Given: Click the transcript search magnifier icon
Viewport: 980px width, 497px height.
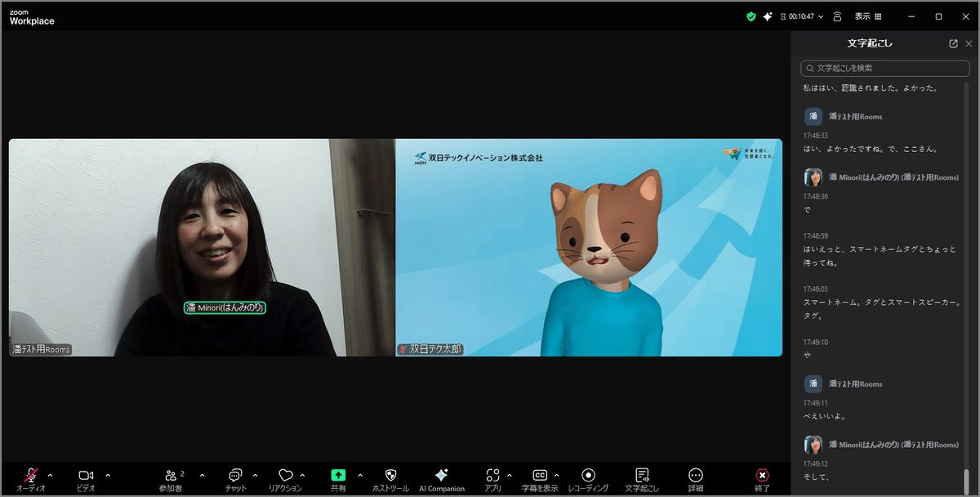Looking at the screenshot, I should tap(809, 69).
